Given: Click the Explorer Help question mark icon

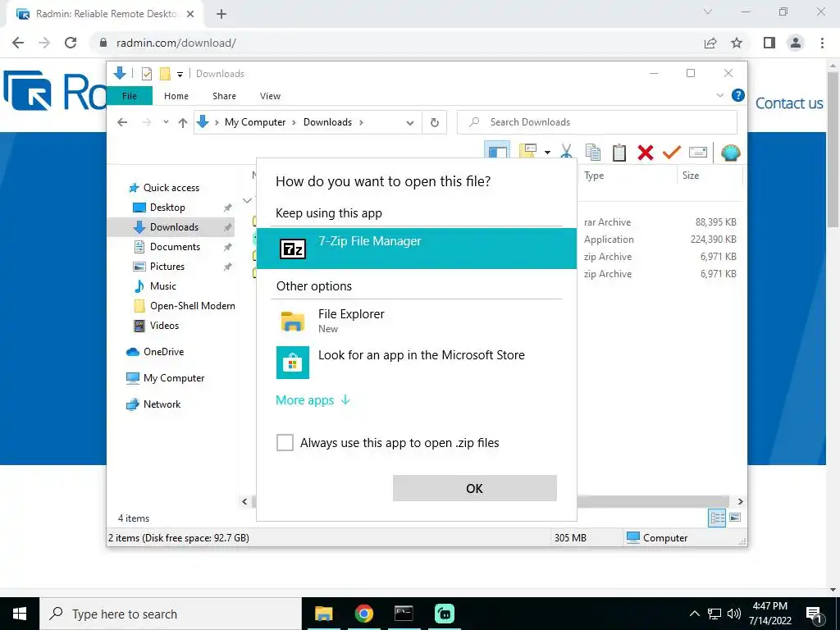Looking at the screenshot, I should (737, 95).
